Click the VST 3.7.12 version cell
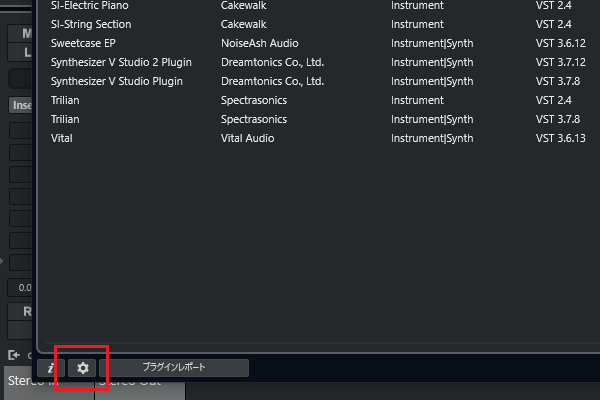 (561, 62)
